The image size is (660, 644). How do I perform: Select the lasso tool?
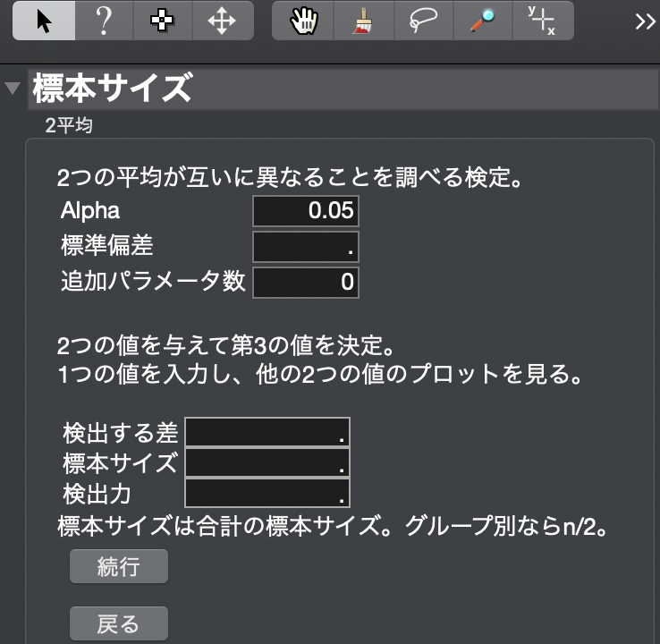[423, 21]
